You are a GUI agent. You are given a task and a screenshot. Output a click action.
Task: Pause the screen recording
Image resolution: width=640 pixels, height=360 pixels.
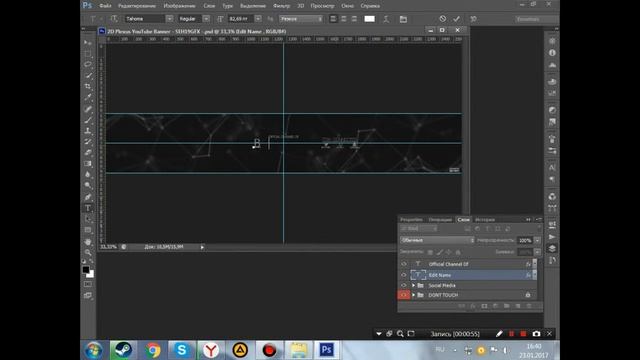[511, 334]
